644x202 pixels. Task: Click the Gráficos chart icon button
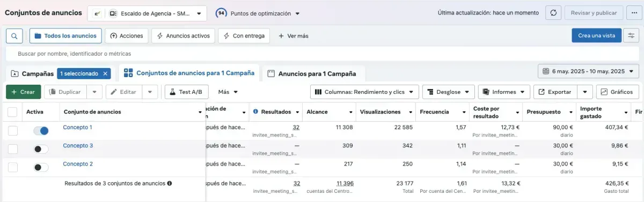pyautogui.click(x=618, y=92)
